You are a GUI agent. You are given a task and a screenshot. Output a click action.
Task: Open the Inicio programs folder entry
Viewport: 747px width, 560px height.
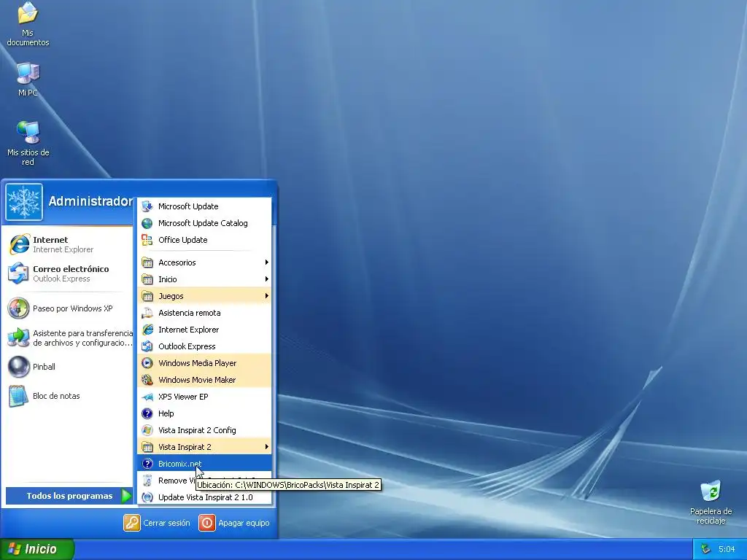pos(204,279)
